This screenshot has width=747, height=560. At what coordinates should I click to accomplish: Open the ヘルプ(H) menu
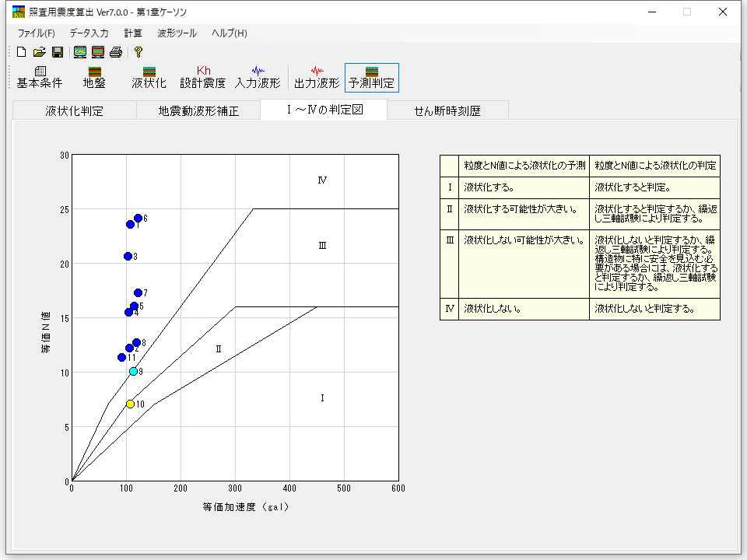(x=229, y=33)
